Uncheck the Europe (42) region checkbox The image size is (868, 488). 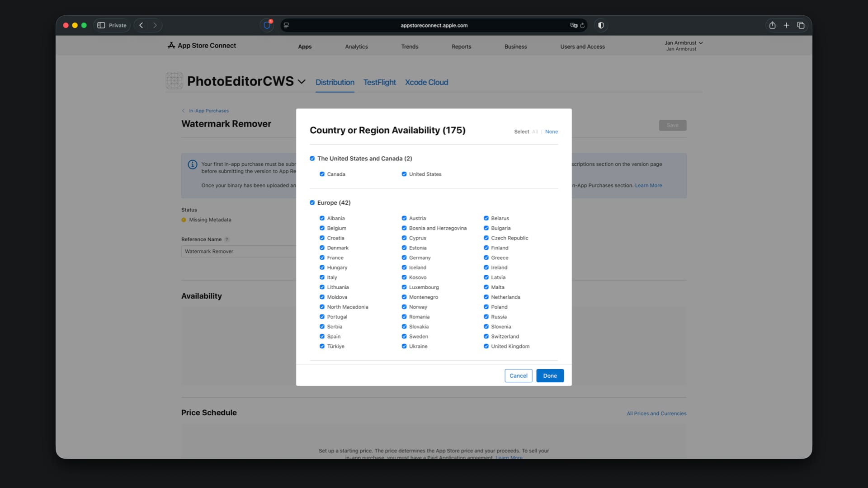[x=312, y=203]
